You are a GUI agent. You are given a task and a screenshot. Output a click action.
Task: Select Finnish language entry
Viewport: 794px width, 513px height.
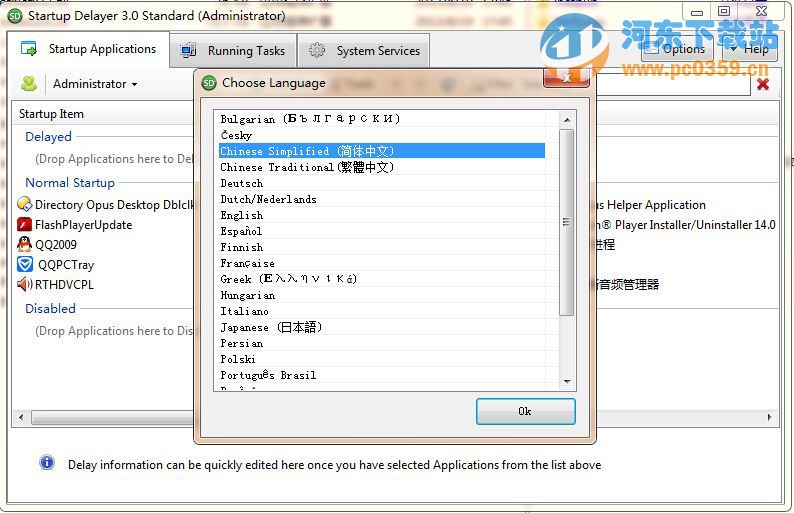(382, 247)
